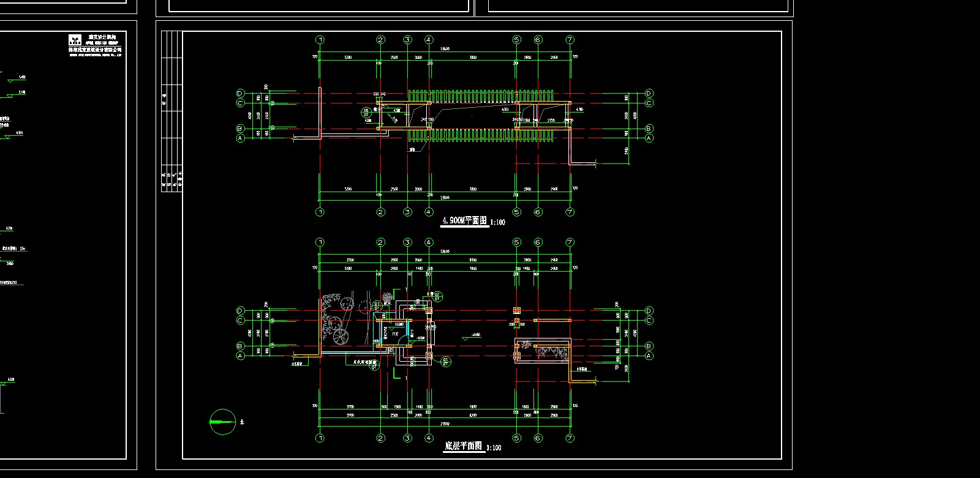
Task: Click grid bubble 3 above the ground floor plan
Action: click(x=408, y=242)
